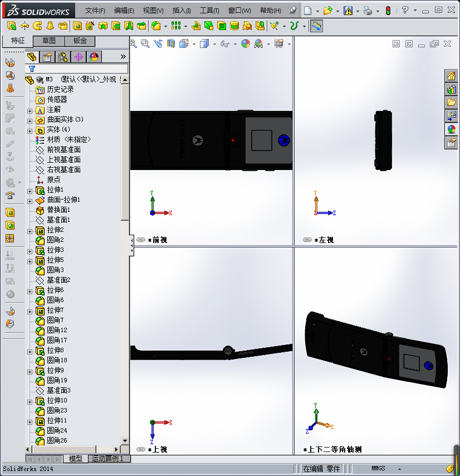Click the MMGS unit system status
Screen dimensions: 460x476
pos(378,468)
